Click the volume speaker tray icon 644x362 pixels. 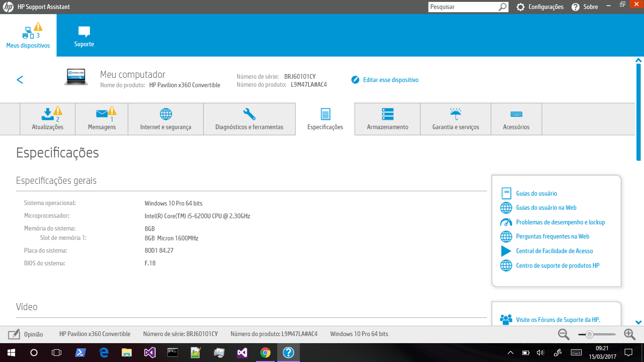540,353
